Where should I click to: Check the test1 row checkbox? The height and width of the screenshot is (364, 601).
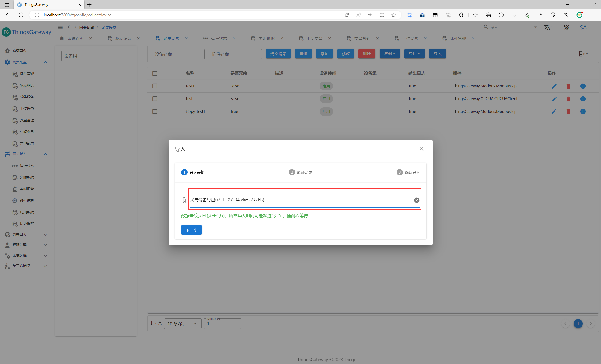tap(155, 86)
